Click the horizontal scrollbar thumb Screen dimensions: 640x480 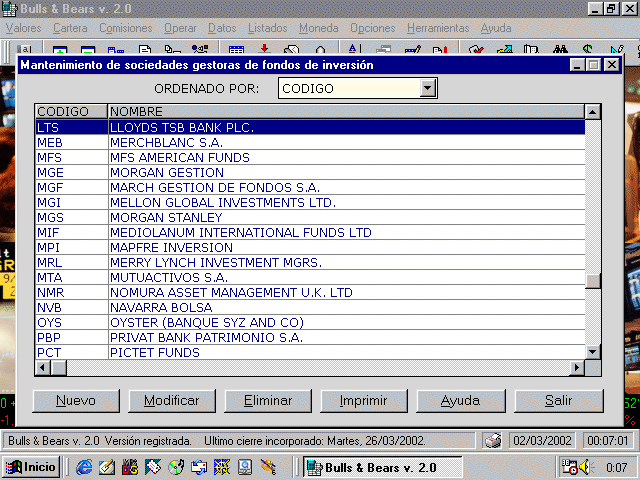(x=59, y=367)
